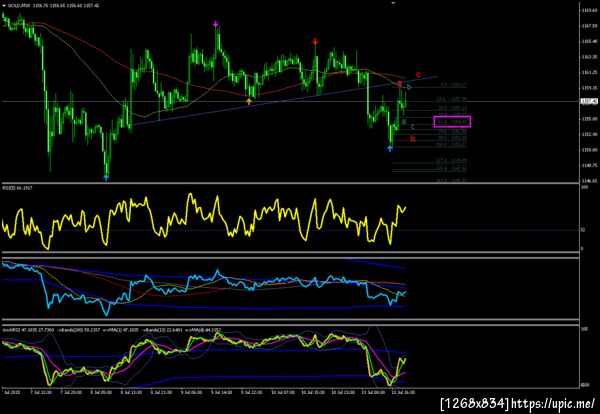The width and height of the screenshot is (600, 414).
Task: Click the 10 Jul 23:00 time label
Action: (343, 392)
